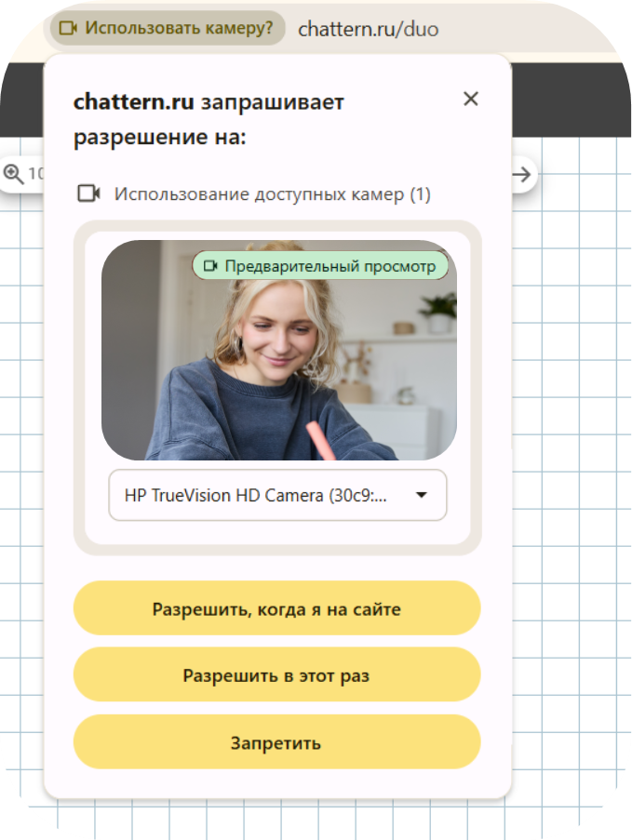Choose "Разрешить, когда я на сайте"
632x840 pixels.
click(x=276, y=608)
